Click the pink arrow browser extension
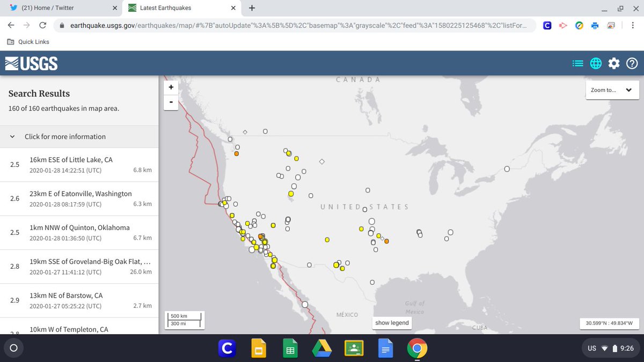The height and width of the screenshot is (362, 644). pyautogui.click(x=563, y=25)
